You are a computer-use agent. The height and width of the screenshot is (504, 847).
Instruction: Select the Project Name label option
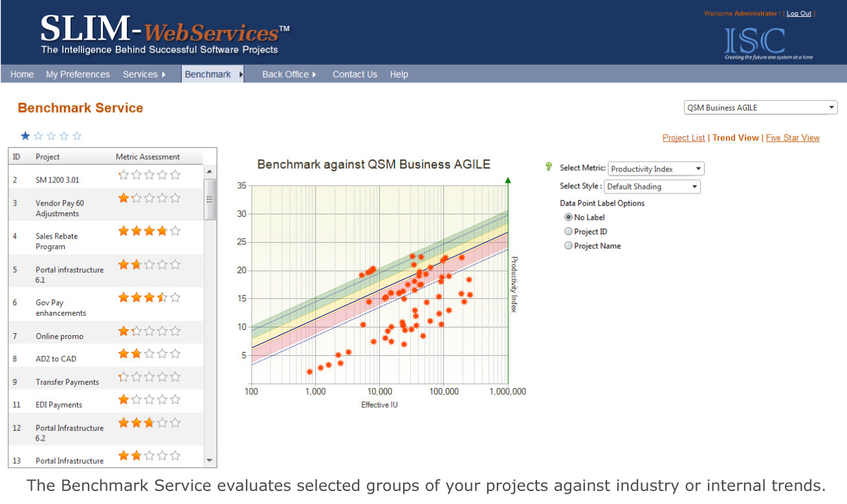(569, 246)
